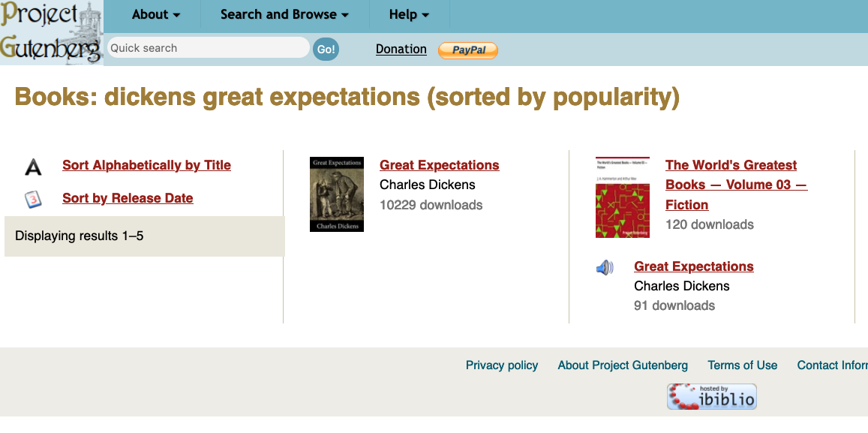Image resolution: width=868 pixels, height=433 pixels.
Task: Expand the About dropdown menu
Action: 156,15
